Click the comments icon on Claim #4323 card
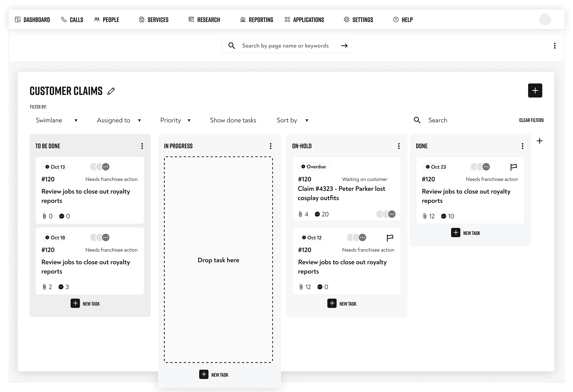The image size is (573, 392). coord(317,214)
